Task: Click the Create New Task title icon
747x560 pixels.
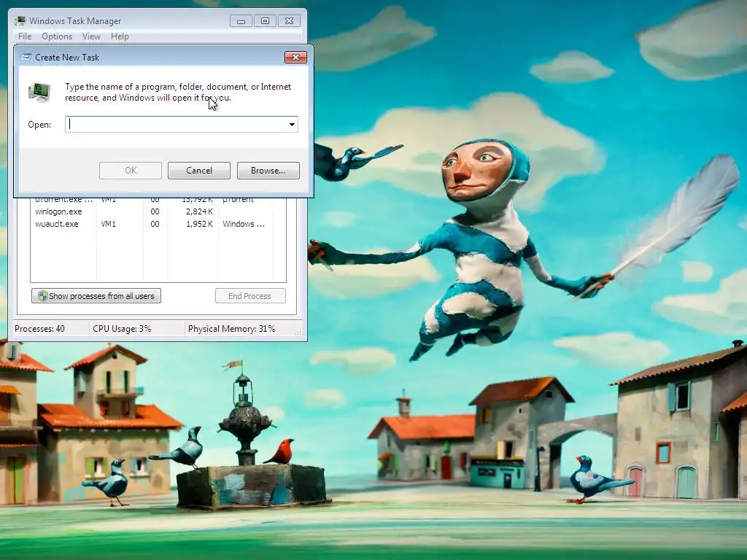Action: 27,57
